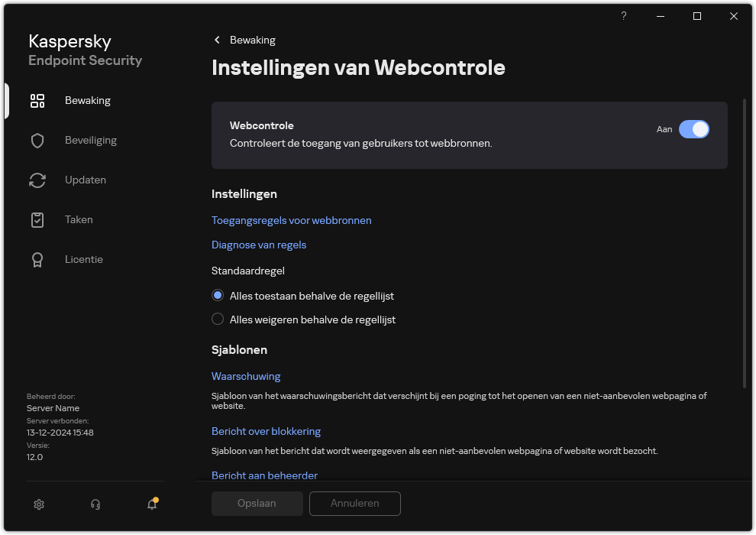Open Licentie via the license badge icon

(37, 259)
